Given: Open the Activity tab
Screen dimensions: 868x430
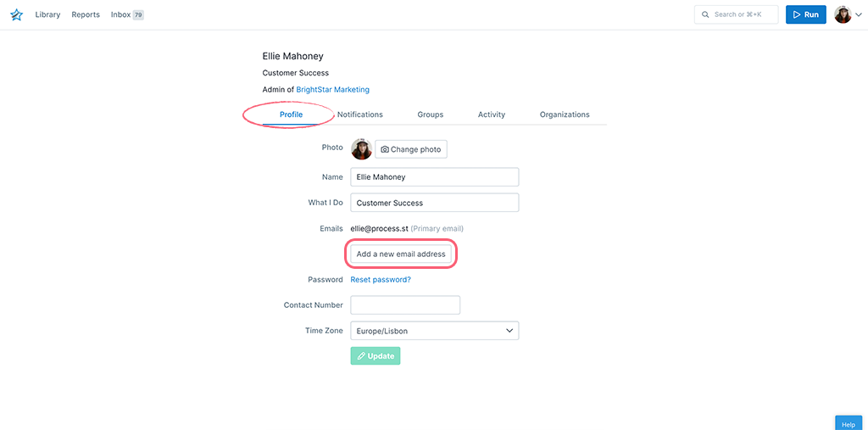Looking at the screenshot, I should coord(492,114).
